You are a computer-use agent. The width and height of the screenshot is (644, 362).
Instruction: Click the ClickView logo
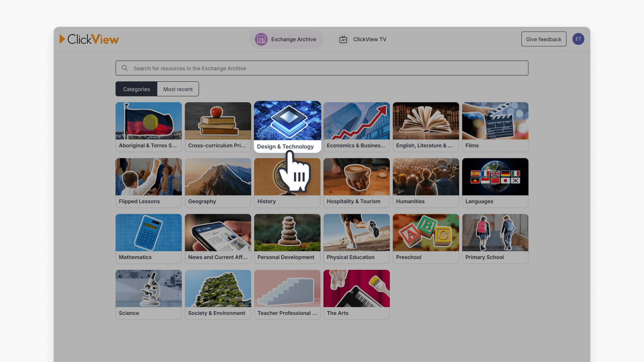coord(89,39)
